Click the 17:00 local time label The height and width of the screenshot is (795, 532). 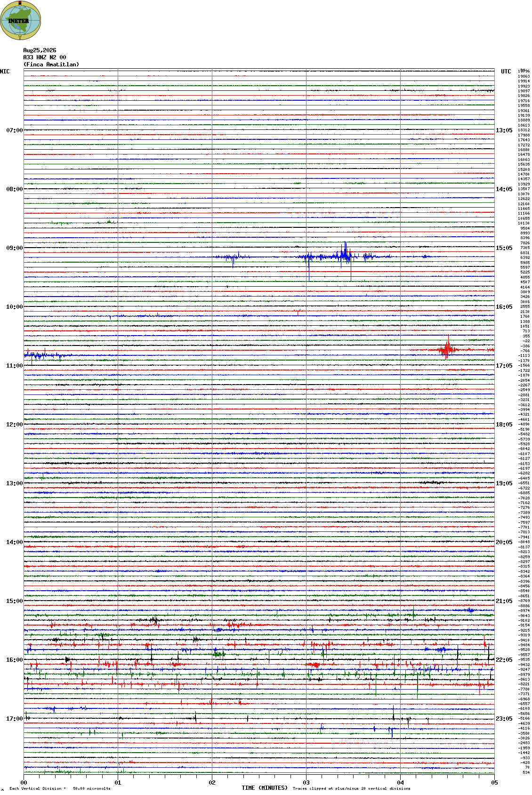(x=14, y=719)
